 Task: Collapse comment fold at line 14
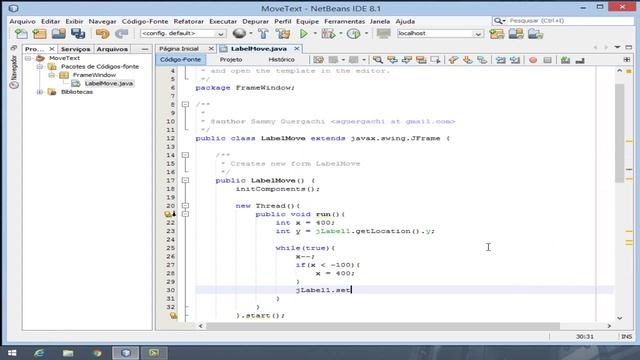click(185, 155)
